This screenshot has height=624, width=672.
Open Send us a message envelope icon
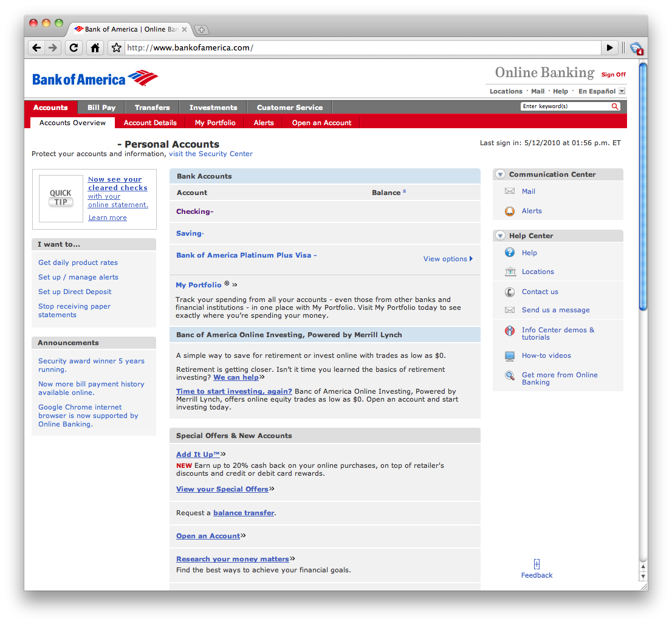tap(510, 310)
